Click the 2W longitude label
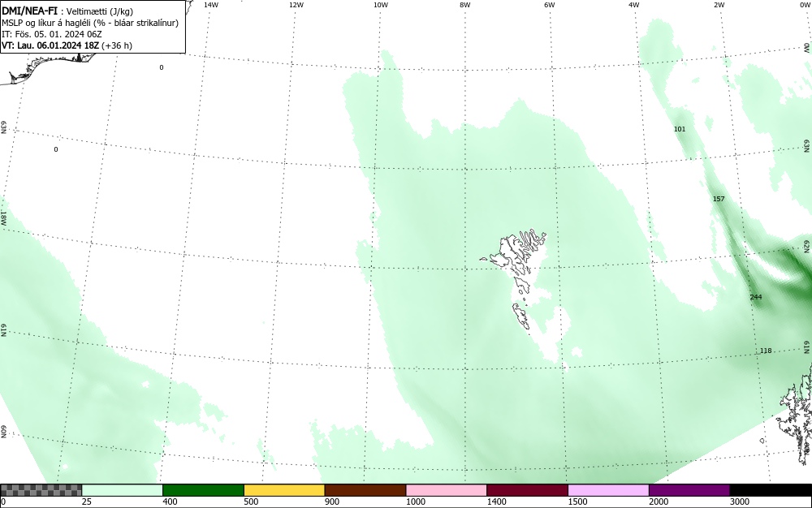The width and height of the screenshot is (812, 508). (x=719, y=5)
